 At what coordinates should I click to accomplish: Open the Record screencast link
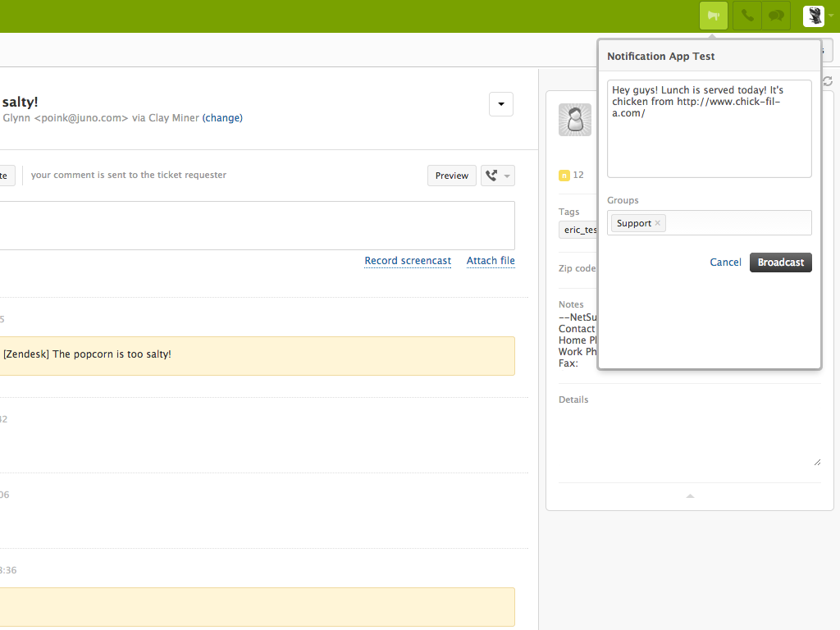408,260
